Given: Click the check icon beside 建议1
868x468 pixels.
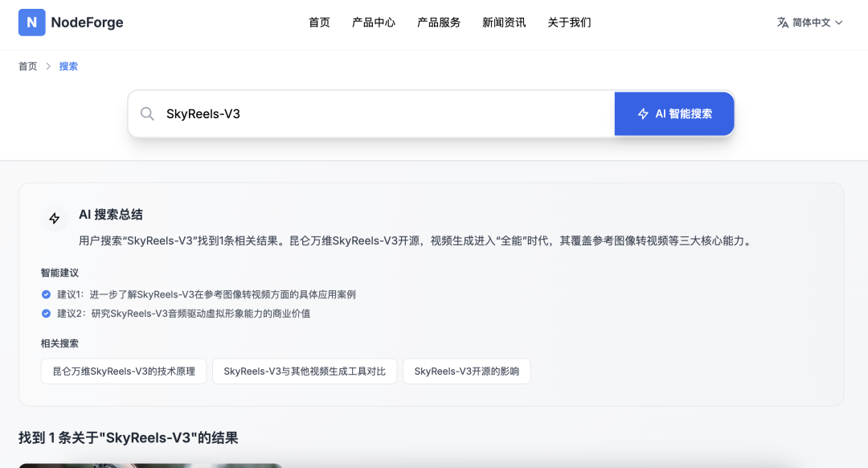Looking at the screenshot, I should pos(46,294).
